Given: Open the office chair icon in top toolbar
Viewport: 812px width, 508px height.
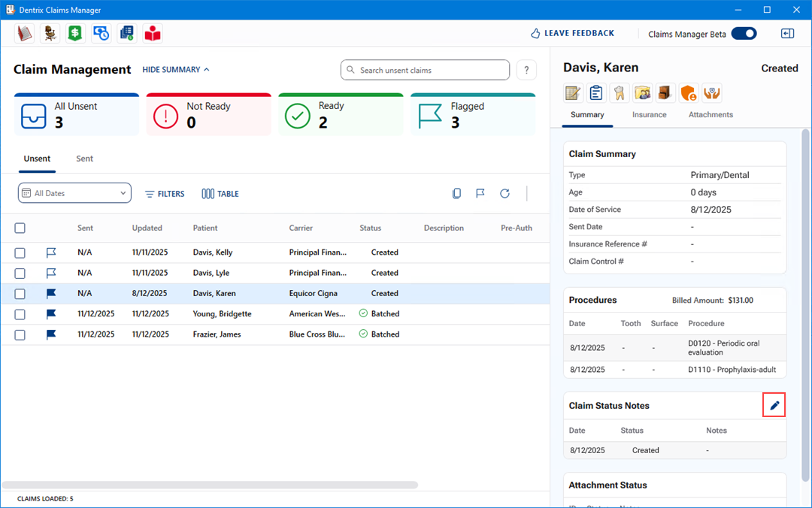Looking at the screenshot, I should [50, 33].
